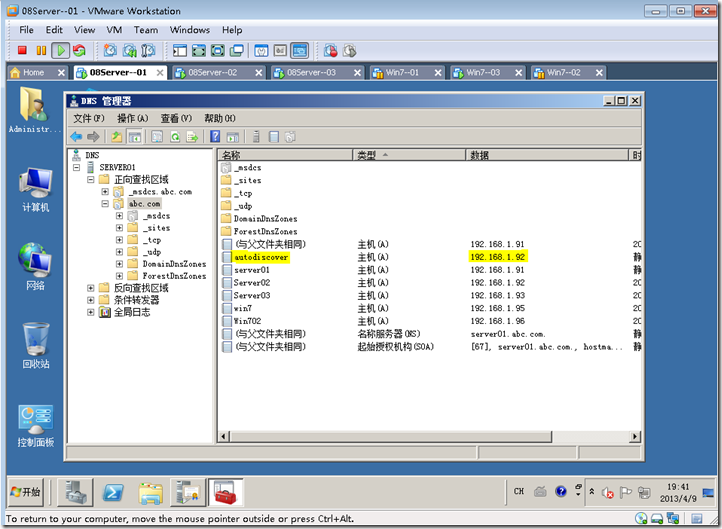722x529 pixels.
Task: Open the VMware snapshot manager icon
Action: click(x=148, y=50)
